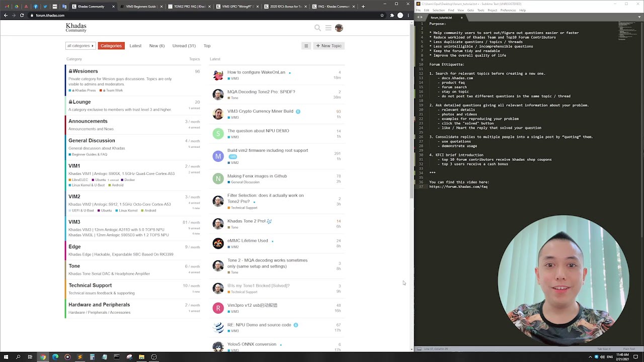Click the Edge icon in the taskbar

click(x=55, y=357)
